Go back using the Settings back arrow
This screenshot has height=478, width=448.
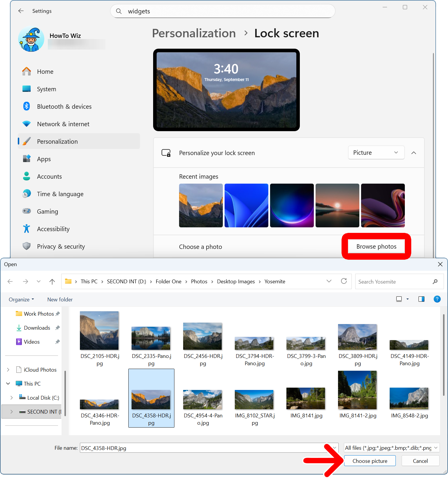21,11
